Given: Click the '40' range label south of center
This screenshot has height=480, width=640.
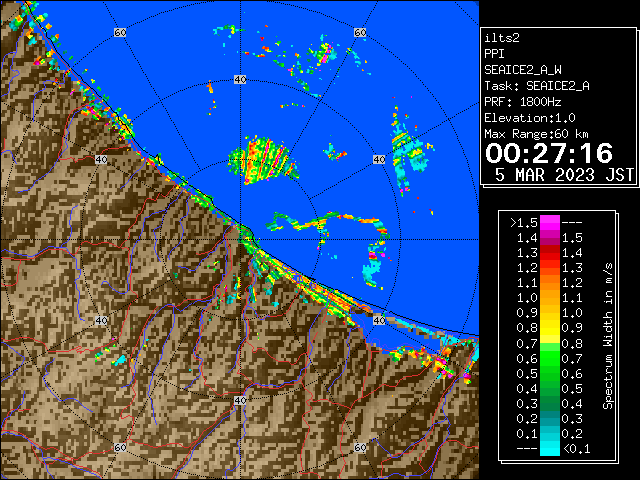Looking at the screenshot, I should coord(240,400).
